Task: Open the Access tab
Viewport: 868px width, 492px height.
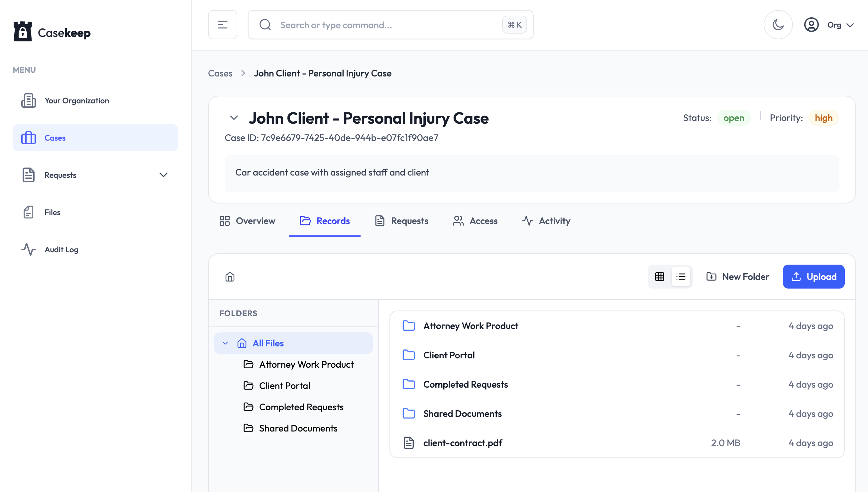Action: (475, 221)
